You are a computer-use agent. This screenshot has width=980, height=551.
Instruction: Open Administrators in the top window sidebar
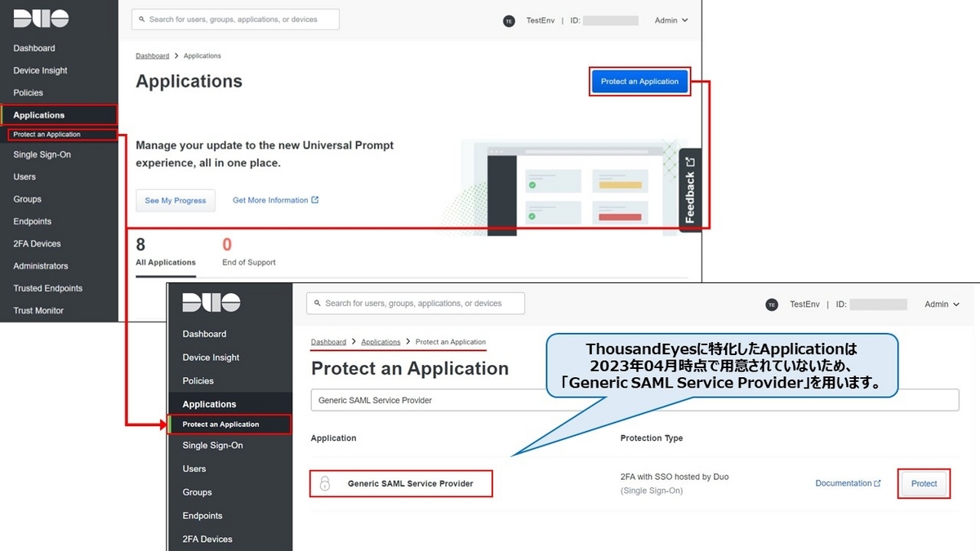(x=41, y=266)
